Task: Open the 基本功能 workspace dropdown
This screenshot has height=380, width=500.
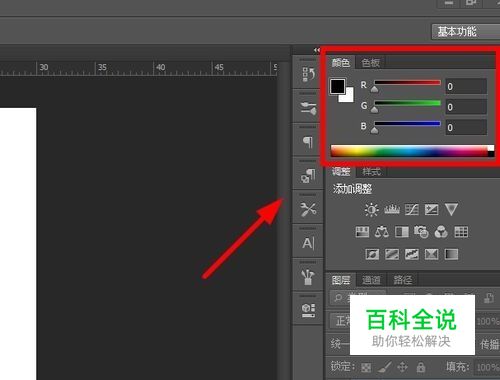Action: tap(466, 32)
